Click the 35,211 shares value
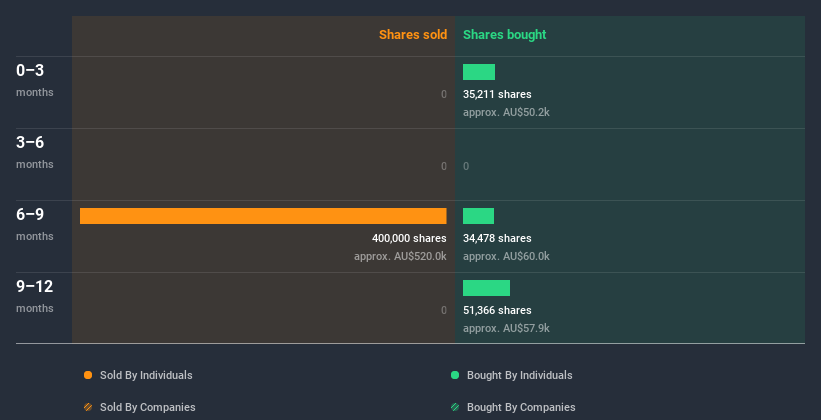 497,94
